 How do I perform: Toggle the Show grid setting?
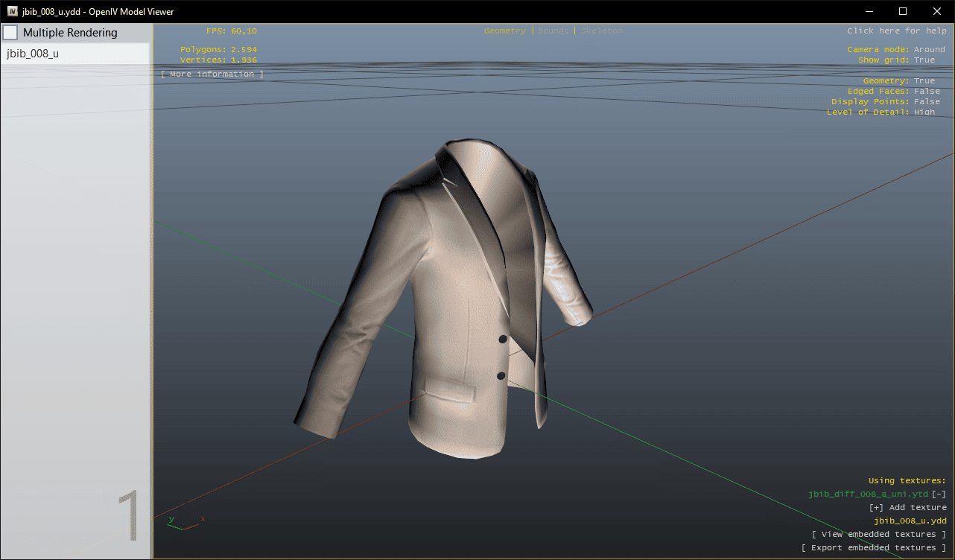[x=924, y=60]
